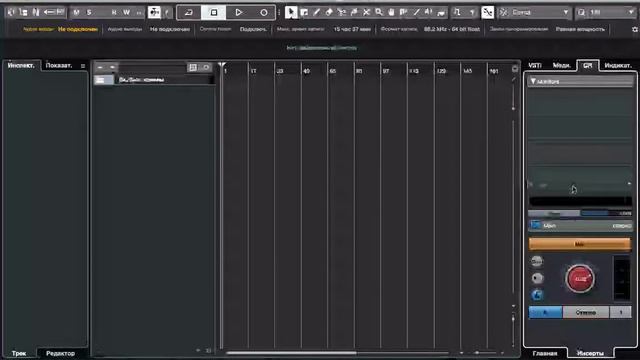Select the Color fill tool

point(441,13)
